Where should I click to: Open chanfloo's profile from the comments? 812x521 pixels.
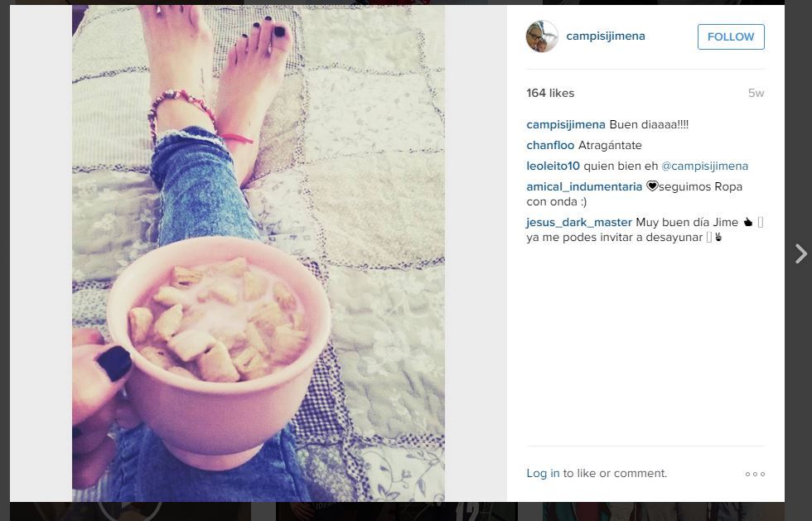550,146
